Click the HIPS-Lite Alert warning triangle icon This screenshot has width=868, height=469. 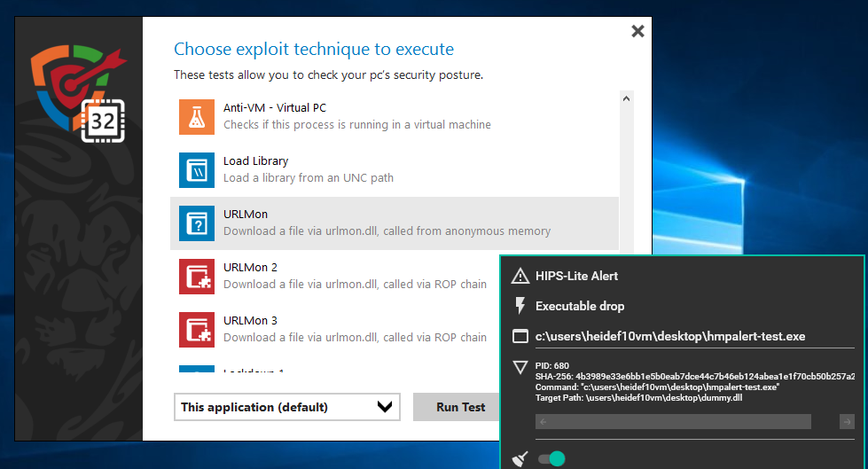pos(520,276)
